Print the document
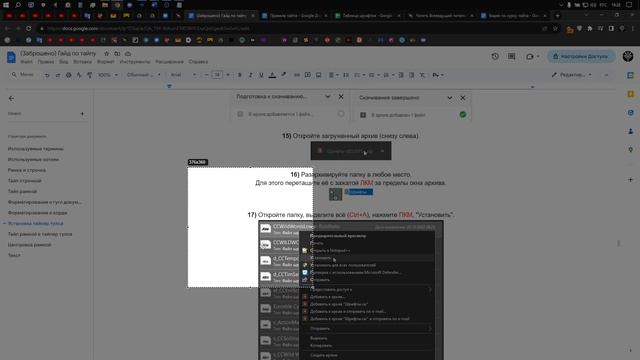 [68, 75]
